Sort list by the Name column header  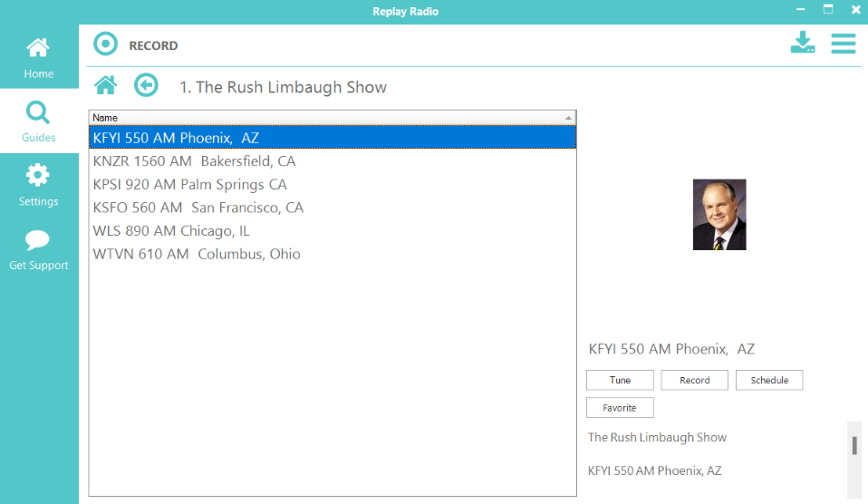tap(333, 118)
